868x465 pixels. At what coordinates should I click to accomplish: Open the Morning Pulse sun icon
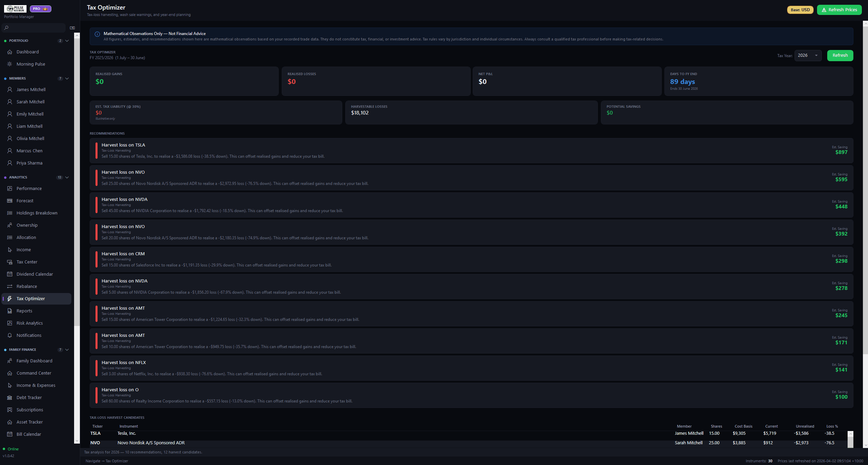click(10, 64)
